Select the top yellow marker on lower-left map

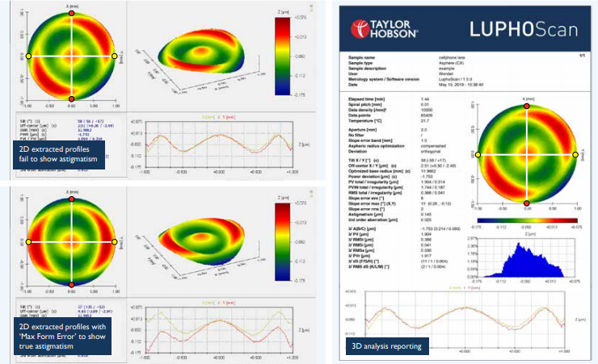pyautogui.click(x=71, y=198)
